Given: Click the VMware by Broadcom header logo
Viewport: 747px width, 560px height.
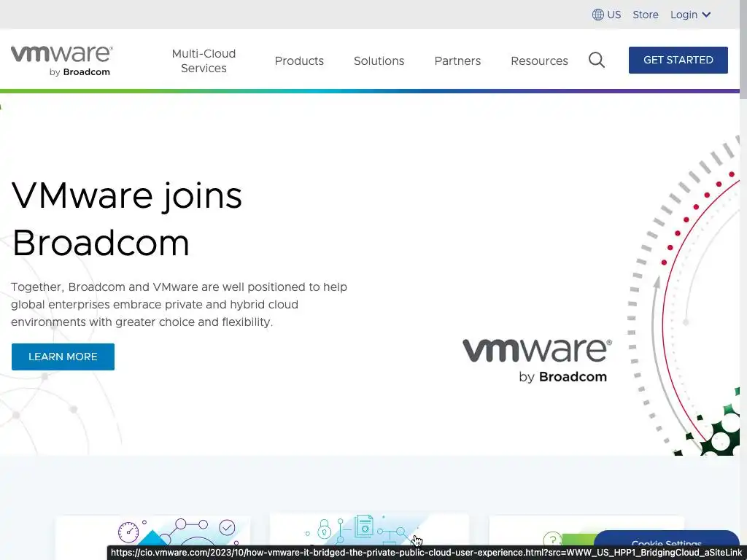Looking at the screenshot, I should coord(61,61).
